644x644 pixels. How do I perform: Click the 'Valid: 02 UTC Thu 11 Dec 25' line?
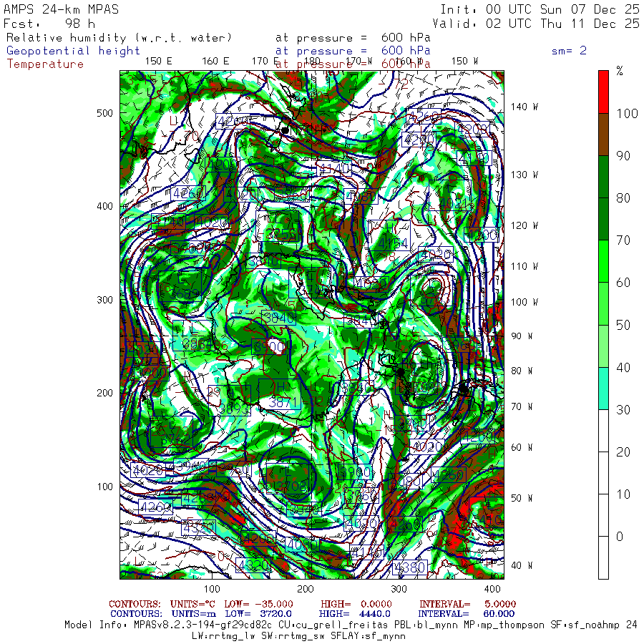click(536, 24)
